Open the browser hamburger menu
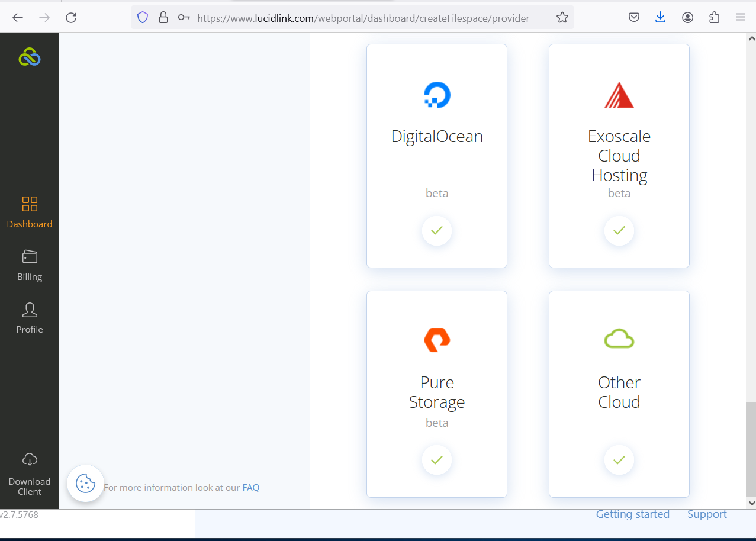The width and height of the screenshot is (756, 541). 740,18
